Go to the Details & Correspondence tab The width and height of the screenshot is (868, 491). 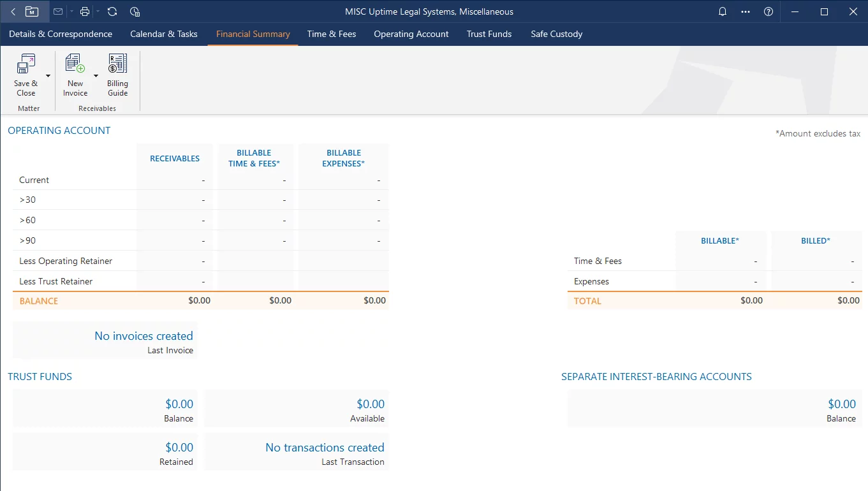[x=61, y=34]
